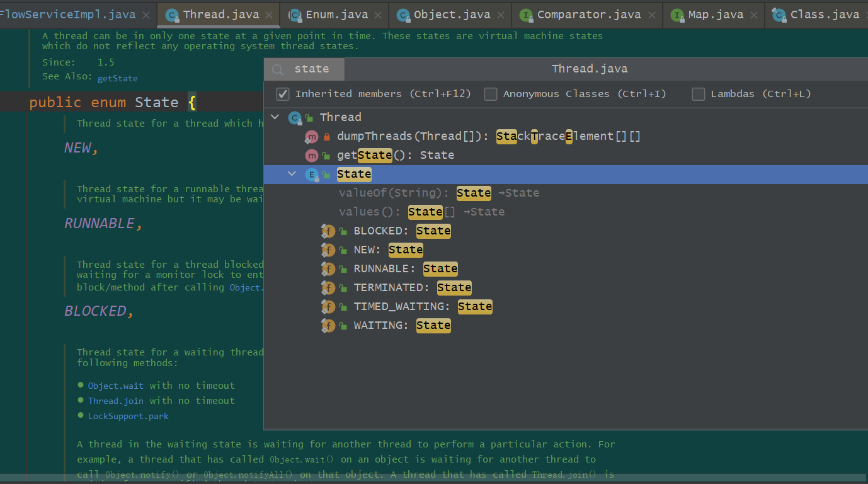The width and height of the screenshot is (868, 484).
Task: Enable the Anonymous Classes checkbox
Action: pyautogui.click(x=491, y=94)
